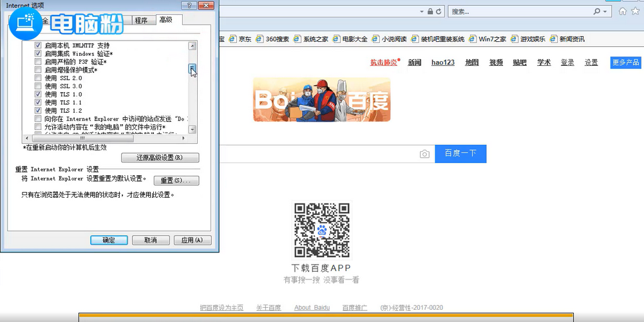Uncheck 启用集成 Windows 验证
644x322 pixels.
coord(38,53)
